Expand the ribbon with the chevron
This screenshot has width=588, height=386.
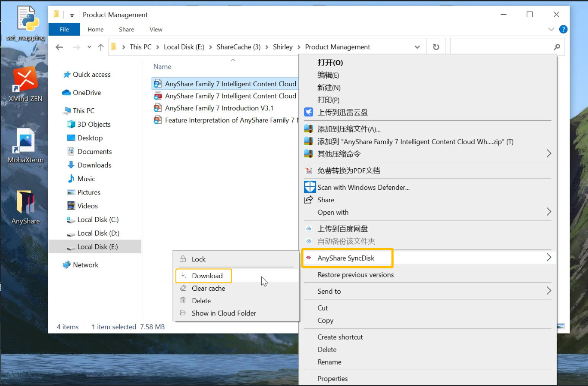point(551,29)
